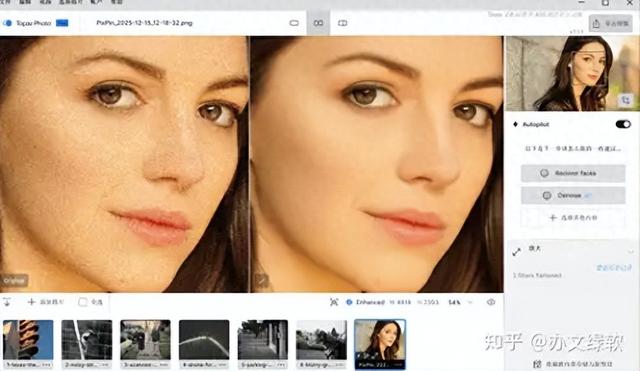
Task: Click the Original label on left preview
Action: (x=14, y=281)
